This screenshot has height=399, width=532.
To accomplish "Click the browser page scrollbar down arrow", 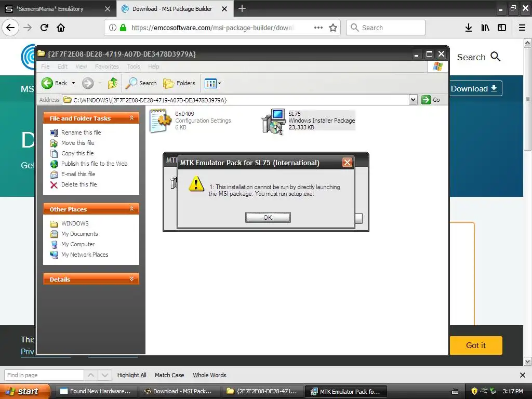I will click(x=528, y=362).
